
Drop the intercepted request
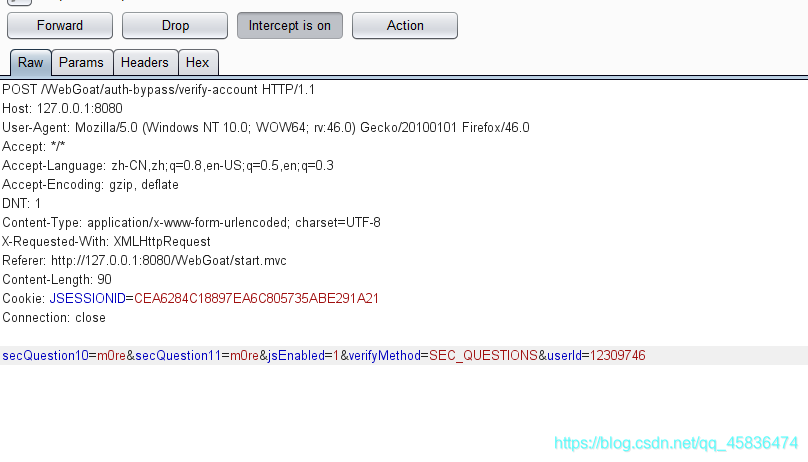point(175,25)
